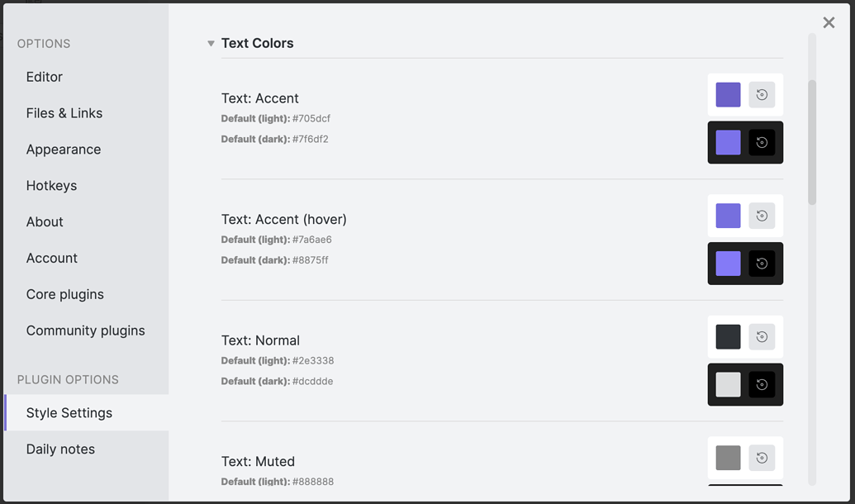The width and height of the screenshot is (855, 504).
Task: Open Daily notes plugin options
Action: pos(60,449)
